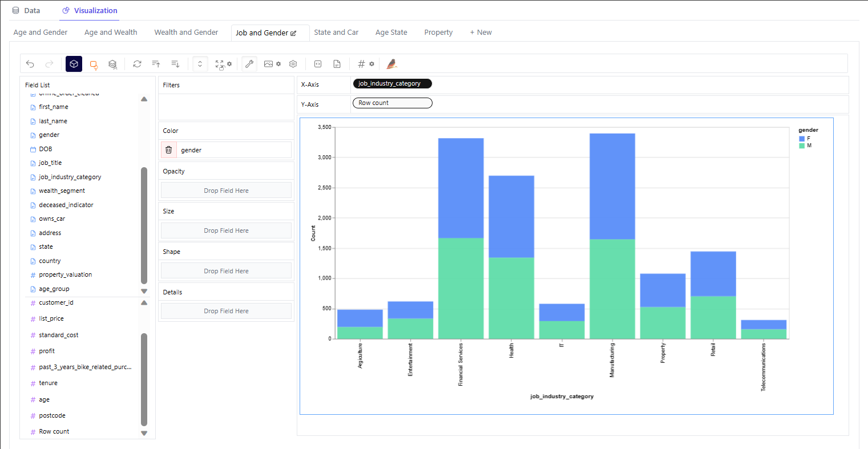
Task: Click the hash number formatting icon
Action: 361,63
